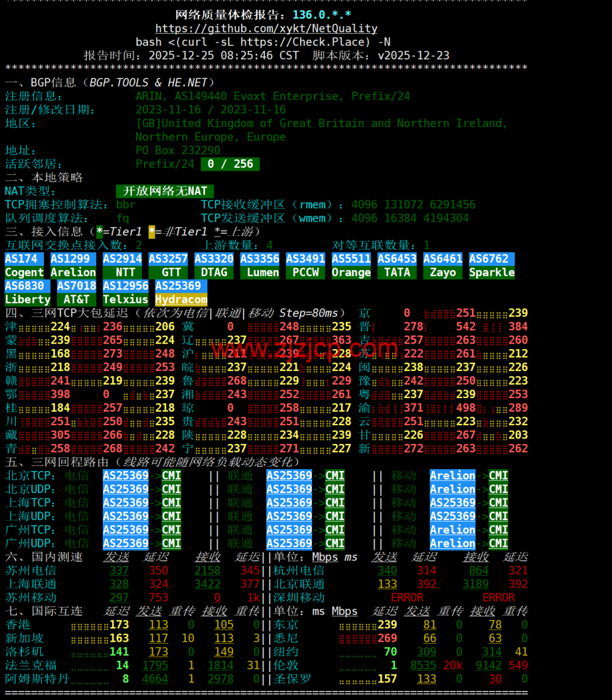Select the AS6762 Sparkle badge
The height and width of the screenshot is (700, 612).
point(491,265)
